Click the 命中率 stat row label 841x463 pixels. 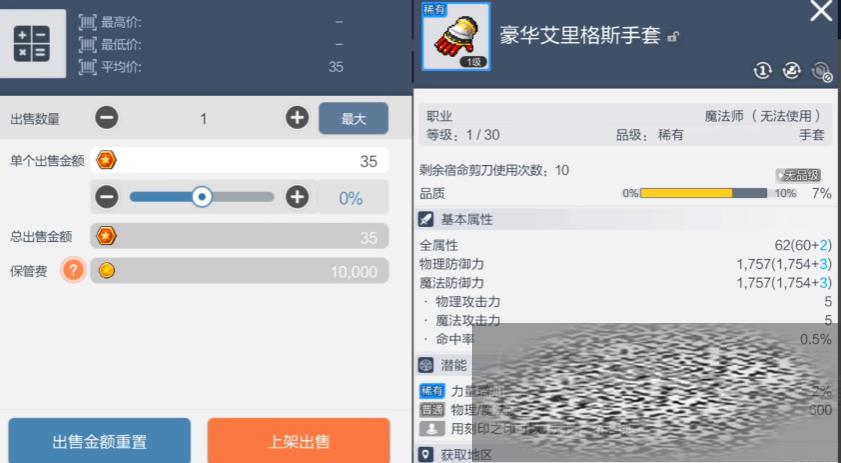click(x=455, y=339)
